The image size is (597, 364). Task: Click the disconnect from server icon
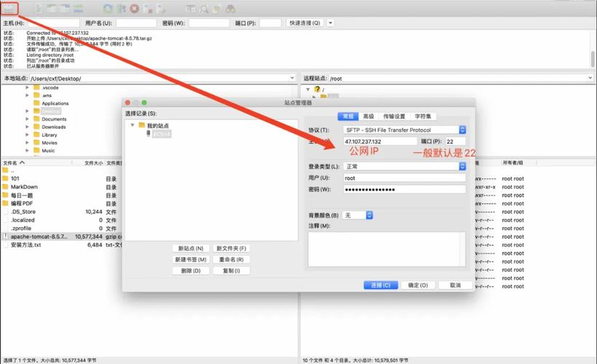click(149, 9)
